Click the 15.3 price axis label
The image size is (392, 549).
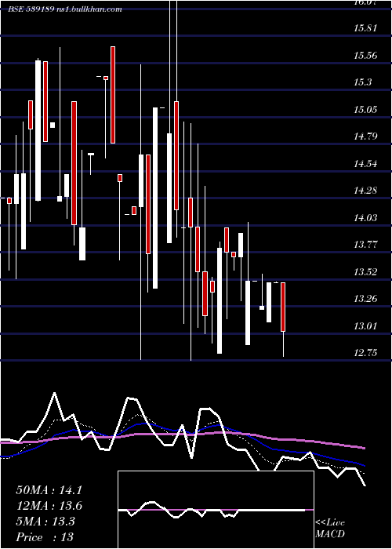pyautogui.click(x=362, y=82)
